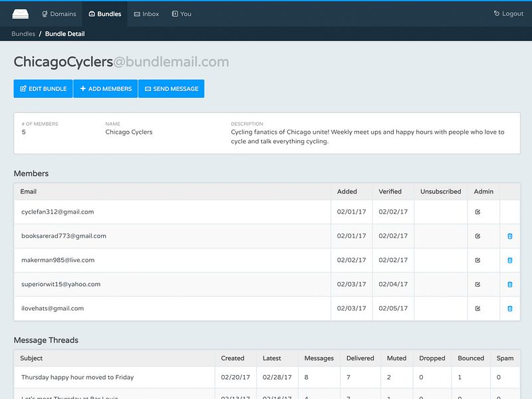532x399 pixels.
Task: Toggle admin checkbox for superiorwit15@yahoo.com
Action: click(x=477, y=285)
